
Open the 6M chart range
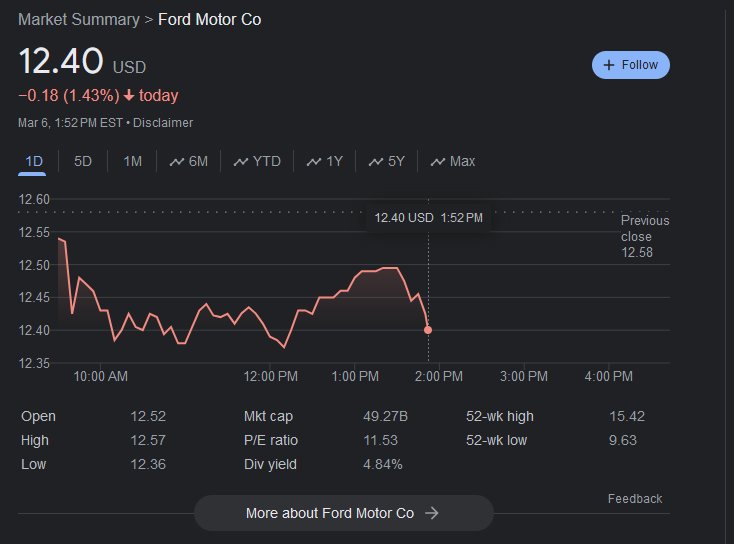[189, 162]
